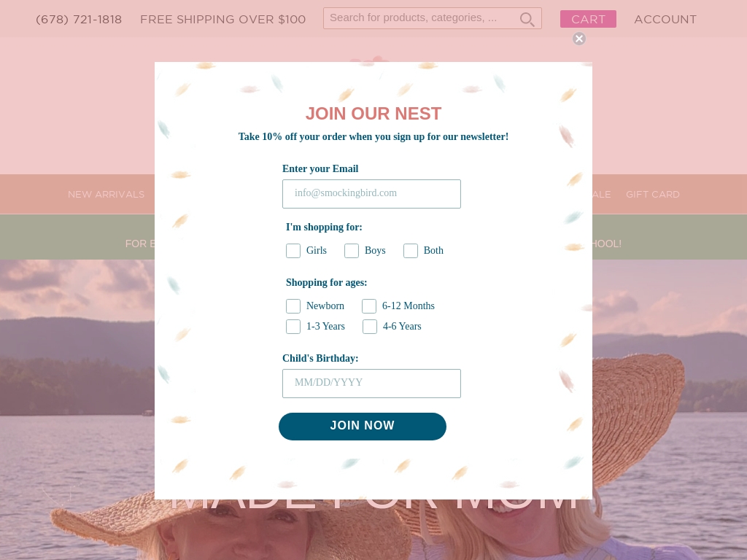
Task: Check the Girls shopping checkbox
Action: coord(293,251)
